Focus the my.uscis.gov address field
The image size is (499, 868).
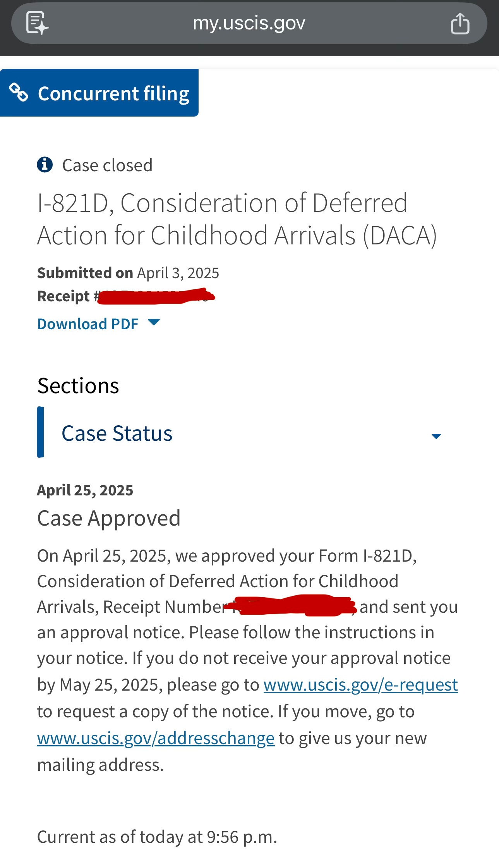[249, 23]
